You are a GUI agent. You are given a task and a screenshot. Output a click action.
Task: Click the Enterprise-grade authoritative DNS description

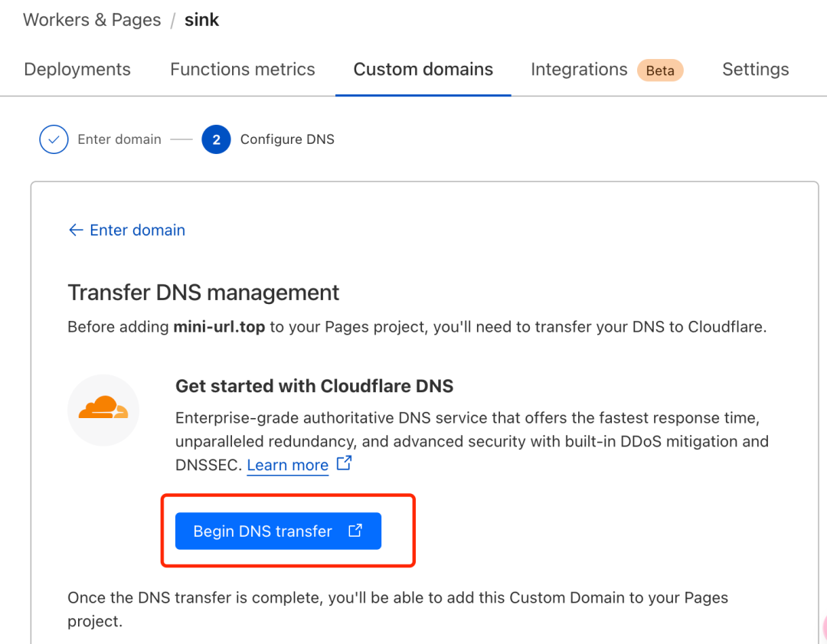pos(472,442)
